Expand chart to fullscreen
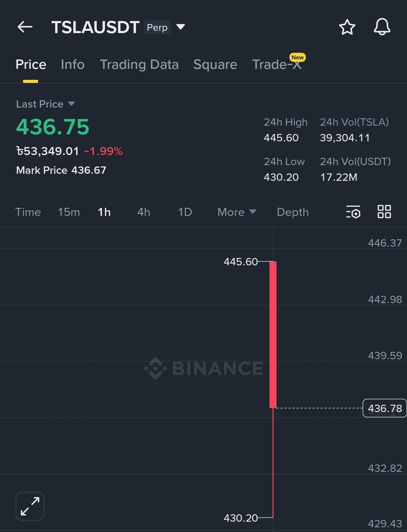 coord(30,506)
